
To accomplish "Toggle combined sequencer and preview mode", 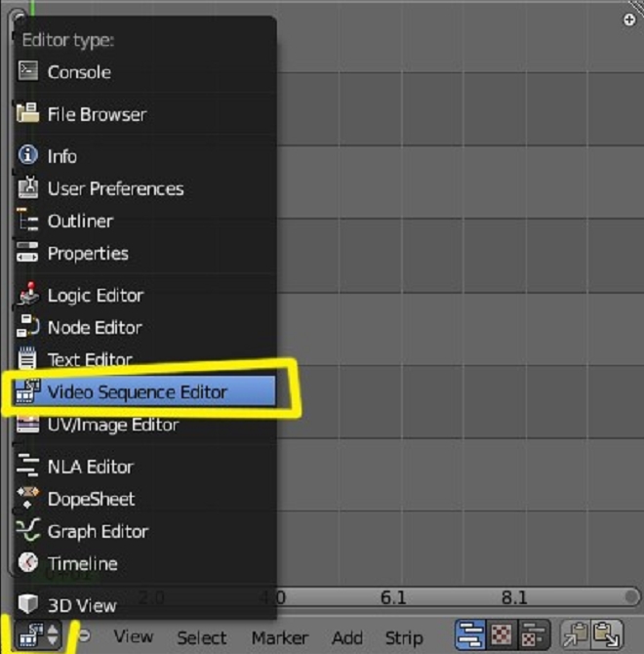I will click(534, 635).
